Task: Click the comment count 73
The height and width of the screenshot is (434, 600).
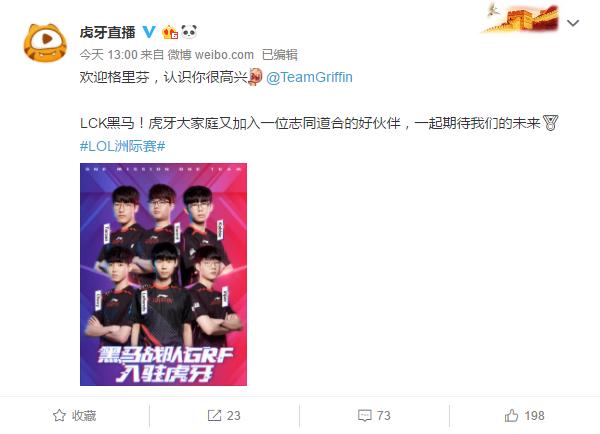Action: tap(383, 416)
